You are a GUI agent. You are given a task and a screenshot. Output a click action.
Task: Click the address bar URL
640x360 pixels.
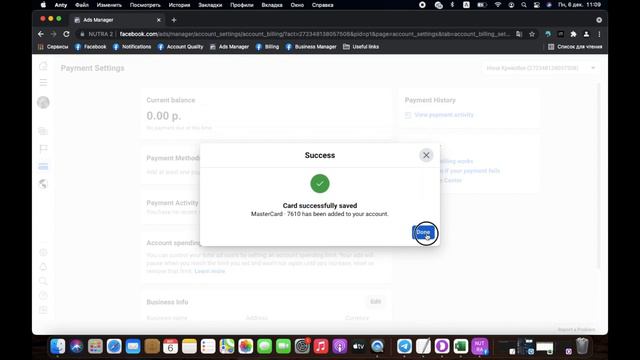coord(314,34)
